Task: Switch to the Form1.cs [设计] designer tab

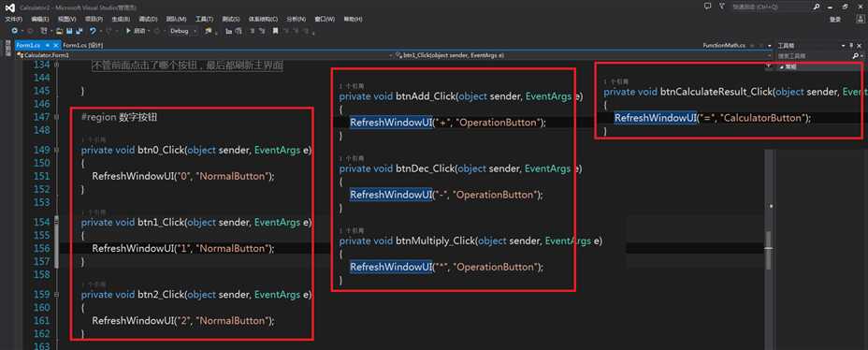Action: (83, 46)
